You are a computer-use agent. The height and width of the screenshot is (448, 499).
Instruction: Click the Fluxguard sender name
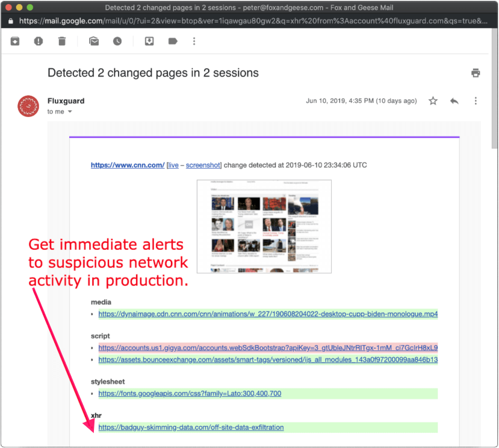(x=66, y=101)
